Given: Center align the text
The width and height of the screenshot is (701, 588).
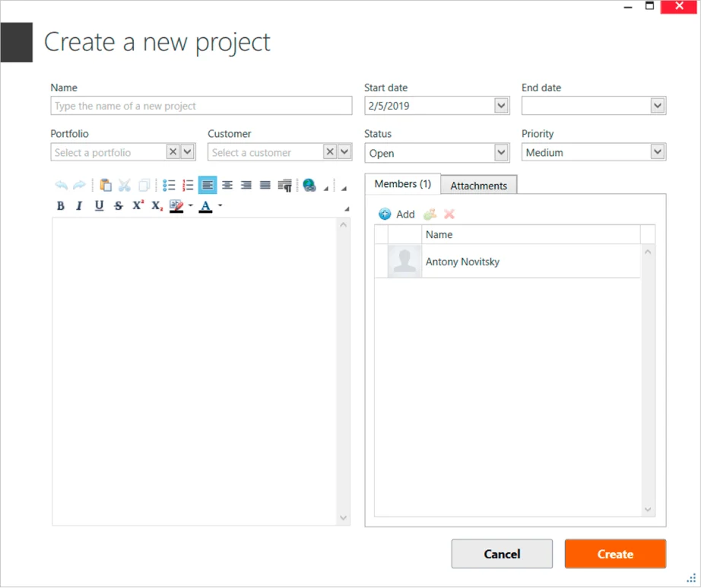Looking at the screenshot, I should 227,185.
